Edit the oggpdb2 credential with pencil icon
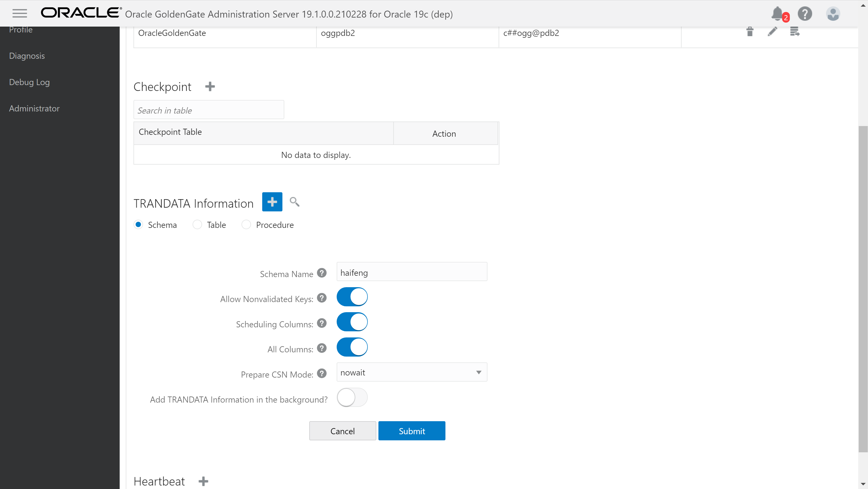Screen dimensions: 868x489 click(x=772, y=32)
